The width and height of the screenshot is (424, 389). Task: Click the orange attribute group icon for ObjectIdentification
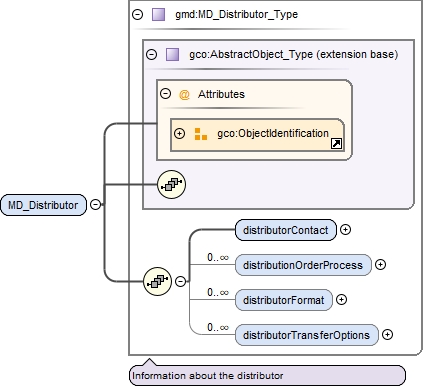coord(201,134)
